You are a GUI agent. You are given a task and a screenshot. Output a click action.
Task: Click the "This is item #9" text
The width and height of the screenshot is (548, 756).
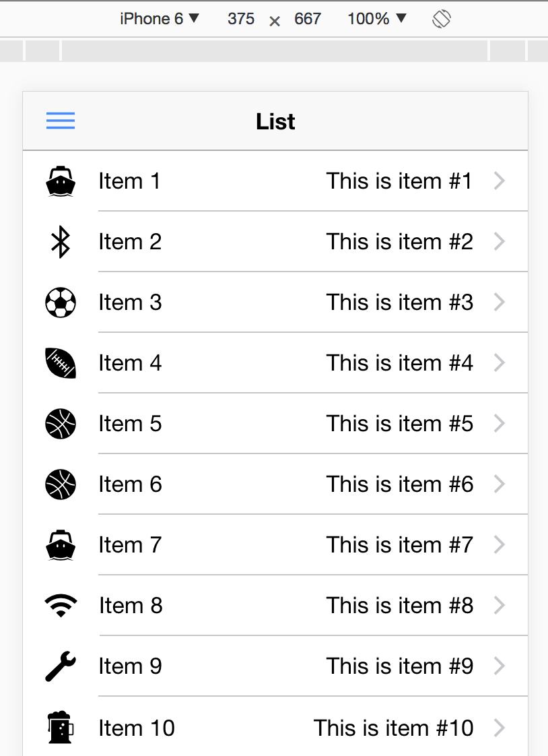pos(400,666)
